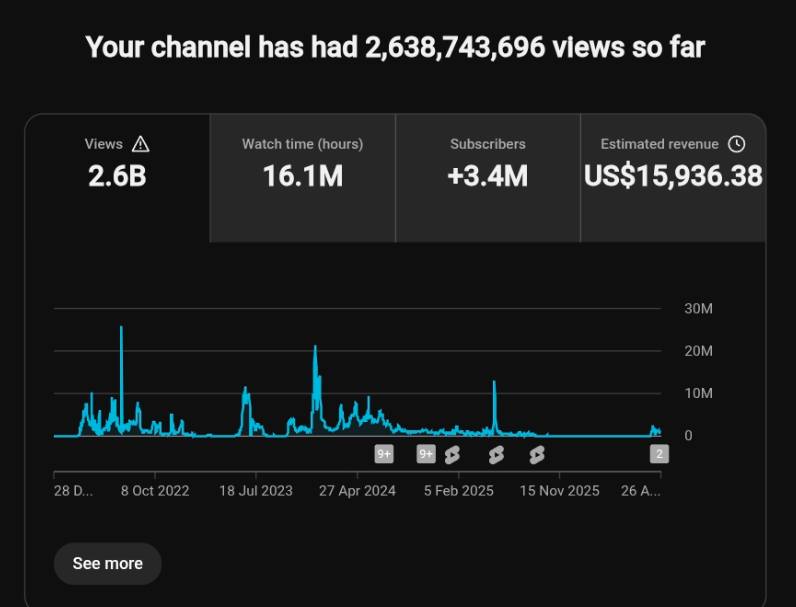The width and height of the screenshot is (796, 607).
Task: Click the 27 Apr 2024 axis date label
Action: [x=357, y=491]
